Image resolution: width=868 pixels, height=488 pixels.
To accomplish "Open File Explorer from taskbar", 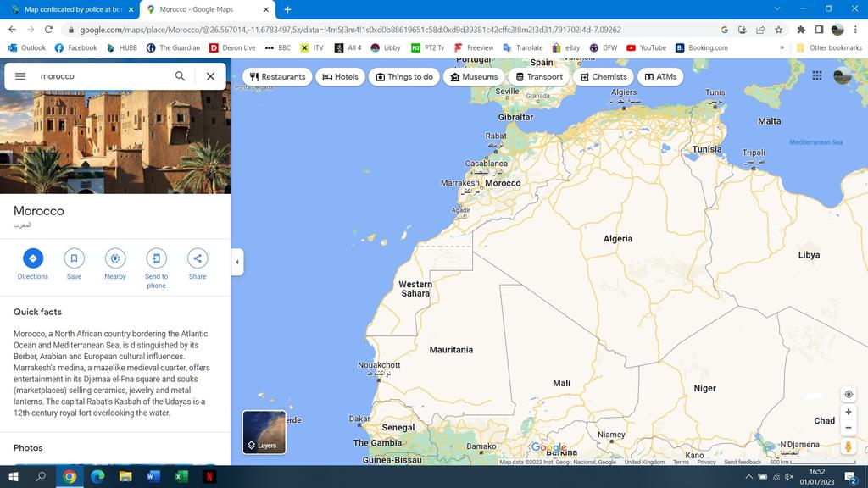I will pyautogui.click(x=125, y=476).
